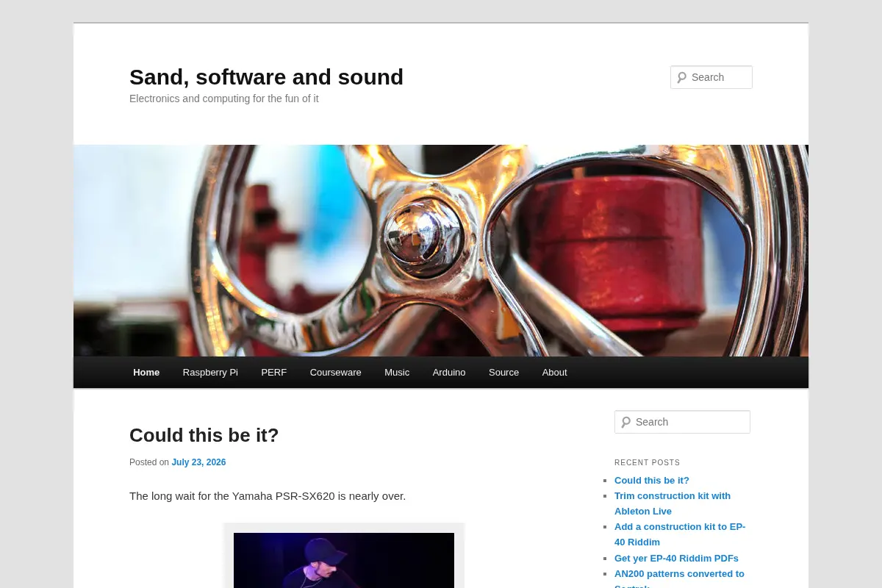
Task: Open recent post Trim construction kit with Ableton Live
Action: coord(673,503)
